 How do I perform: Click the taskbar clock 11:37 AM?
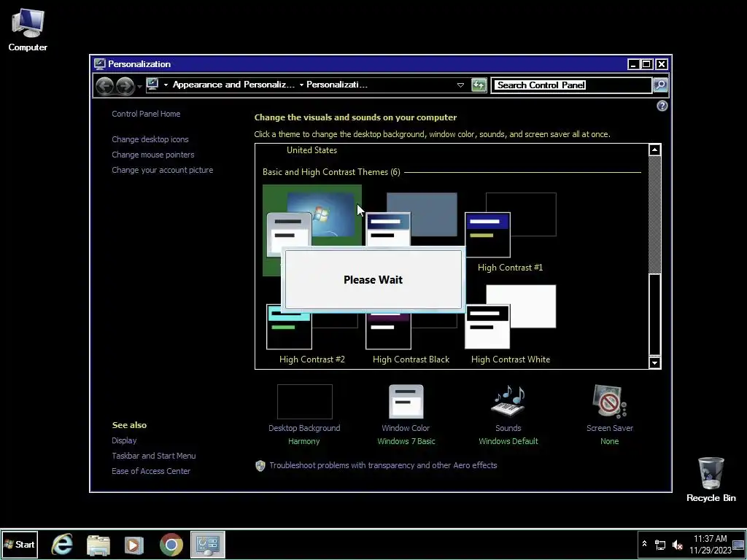click(710, 544)
